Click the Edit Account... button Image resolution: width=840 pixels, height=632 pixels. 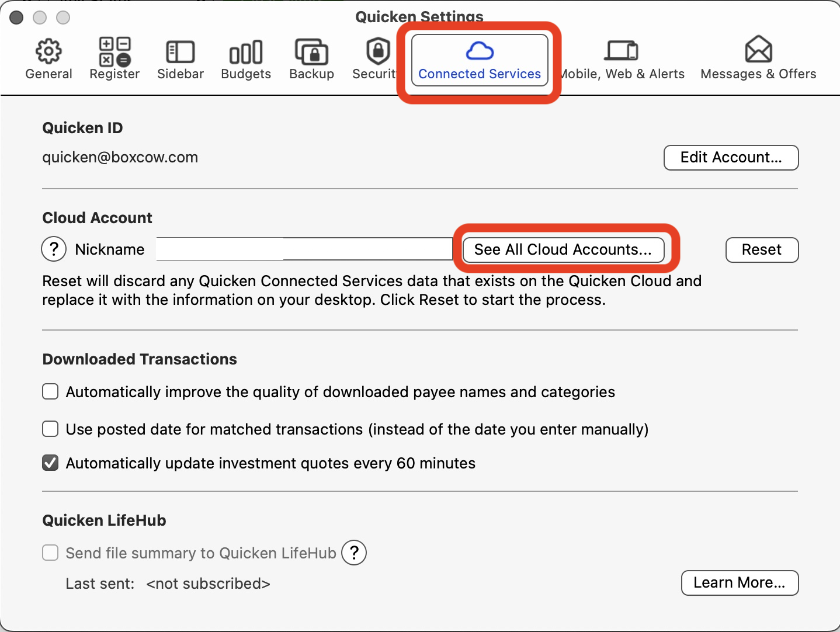731,158
